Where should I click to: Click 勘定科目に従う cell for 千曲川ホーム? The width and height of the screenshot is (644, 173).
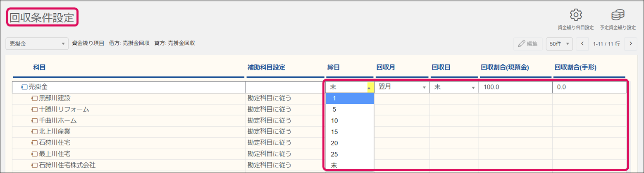(x=285, y=121)
